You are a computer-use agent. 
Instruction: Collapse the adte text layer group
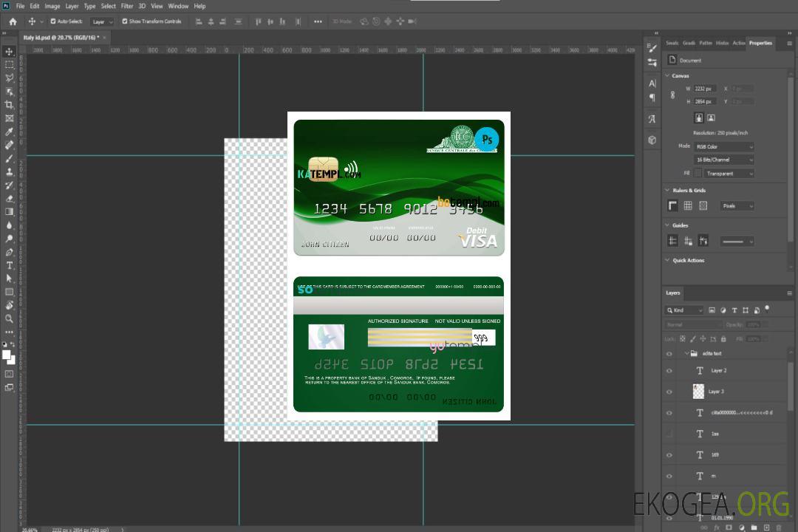pos(686,353)
